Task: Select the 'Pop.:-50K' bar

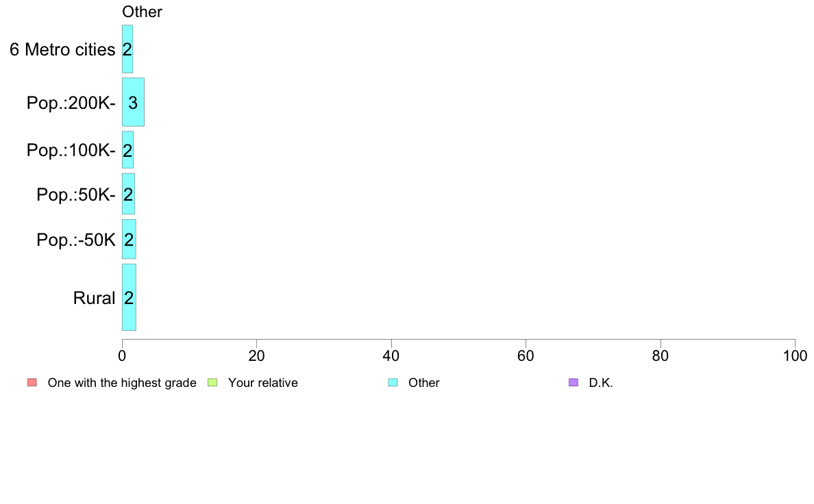Action: (129, 239)
